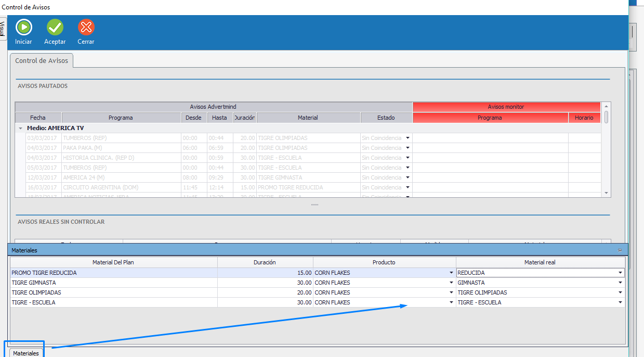644x357 pixels.
Task: Open Estado dropdown for CIRCUITO ARGENTINA row
Action: tap(408, 187)
